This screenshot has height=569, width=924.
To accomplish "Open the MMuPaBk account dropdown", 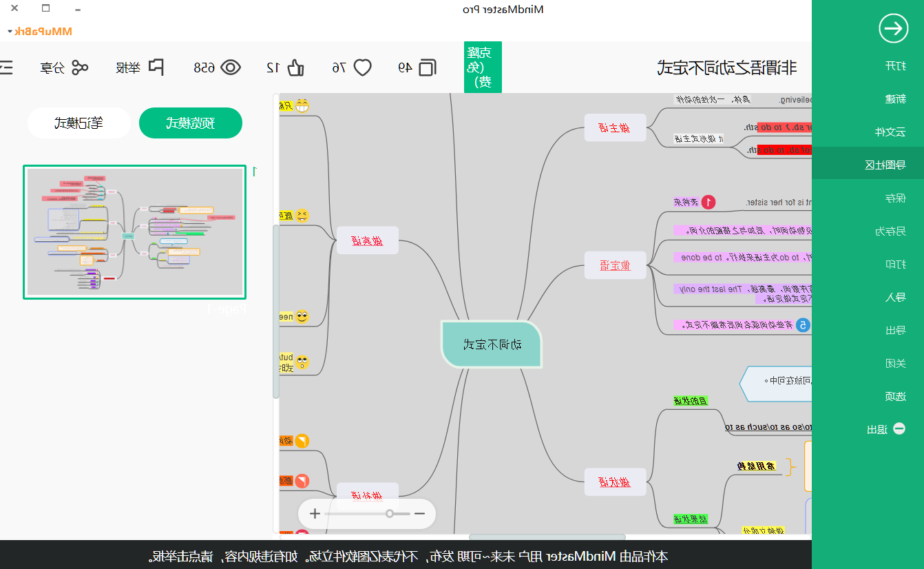I will (x=39, y=31).
